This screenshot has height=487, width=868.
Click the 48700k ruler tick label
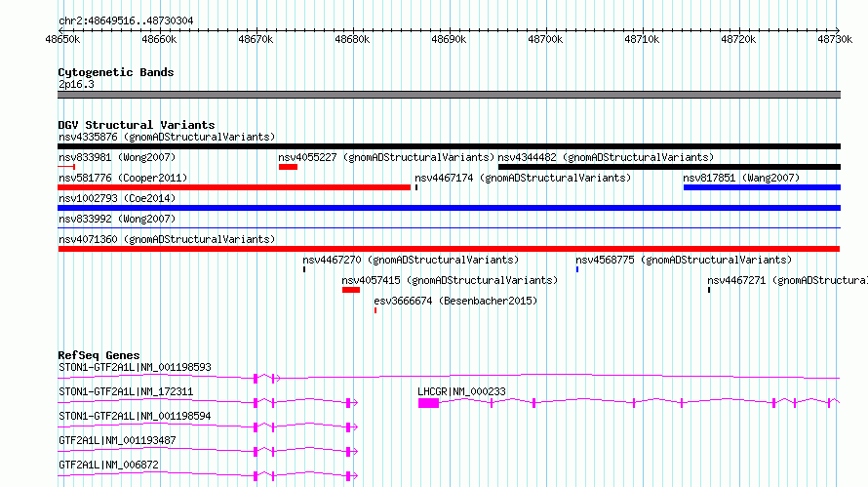[545, 39]
